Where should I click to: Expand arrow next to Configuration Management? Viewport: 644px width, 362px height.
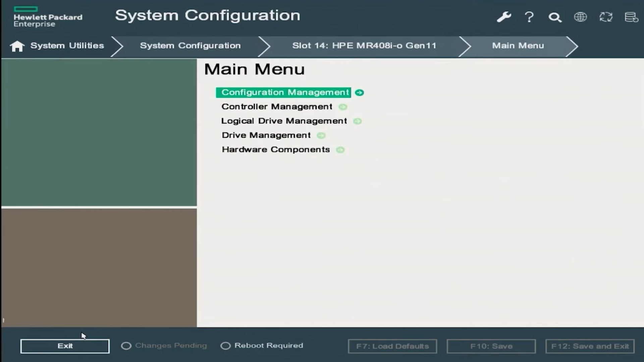tap(359, 93)
